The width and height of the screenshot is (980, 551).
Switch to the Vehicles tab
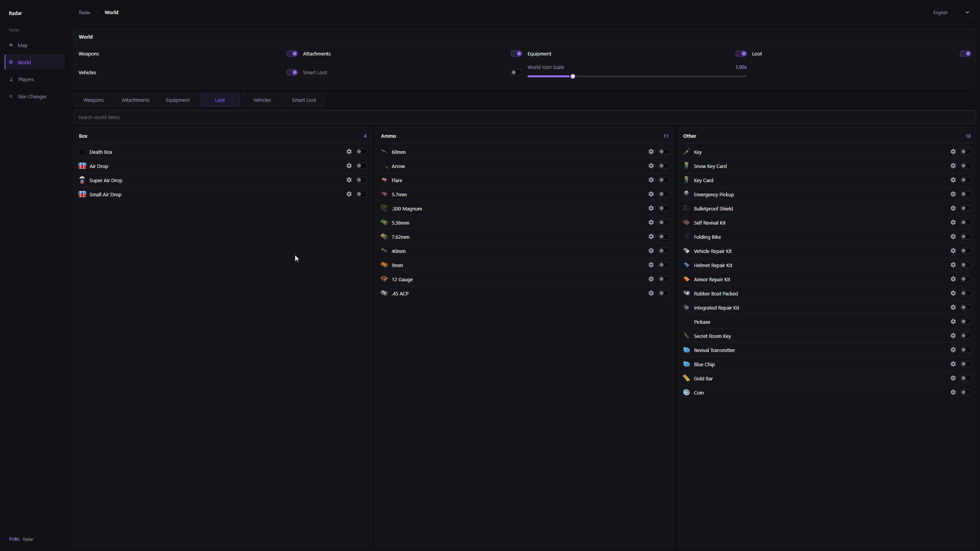(x=262, y=100)
